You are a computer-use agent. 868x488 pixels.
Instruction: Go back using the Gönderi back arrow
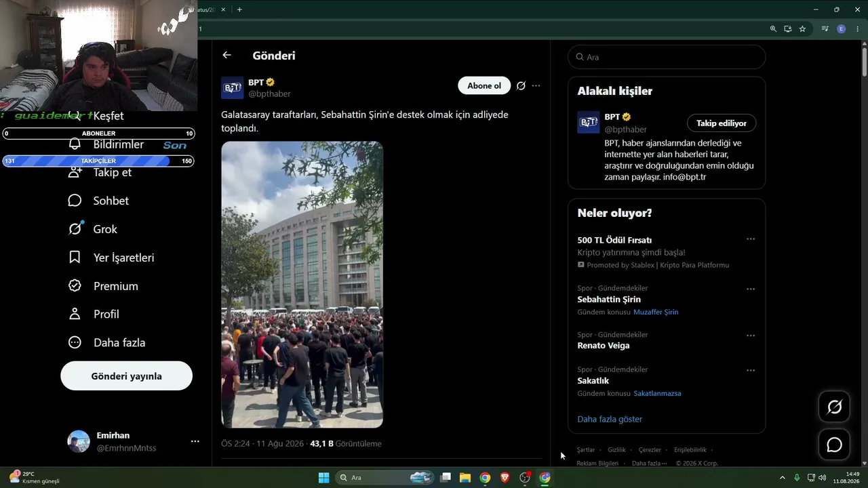pos(226,56)
